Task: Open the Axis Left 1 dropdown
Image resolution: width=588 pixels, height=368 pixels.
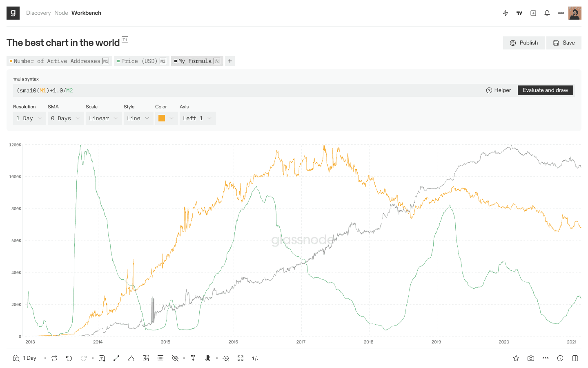Action: [197, 118]
